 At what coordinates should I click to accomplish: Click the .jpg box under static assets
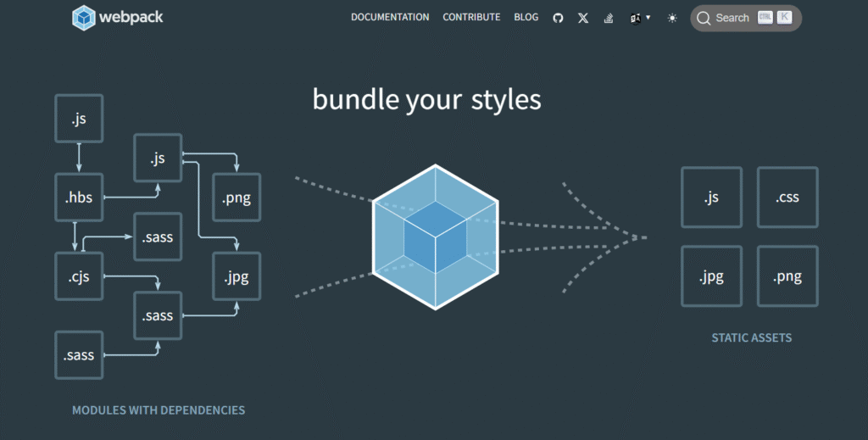[711, 276]
